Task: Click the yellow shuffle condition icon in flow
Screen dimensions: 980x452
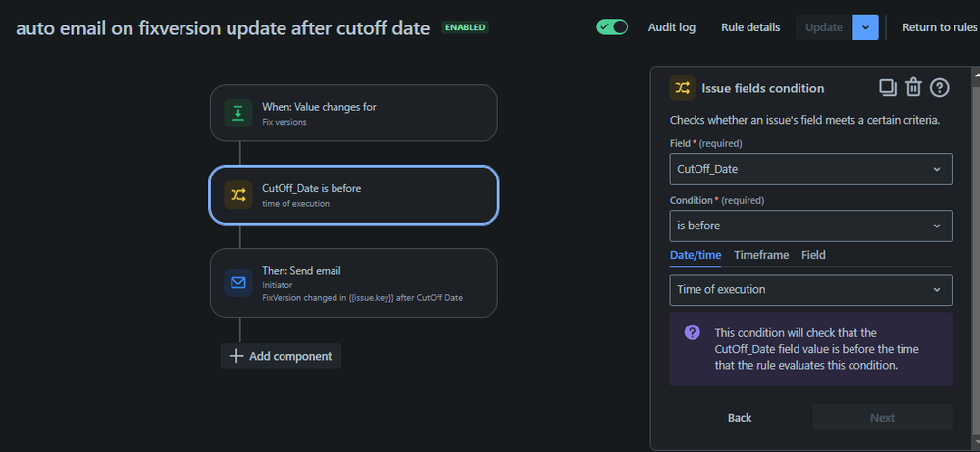Action: click(x=238, y=195)
